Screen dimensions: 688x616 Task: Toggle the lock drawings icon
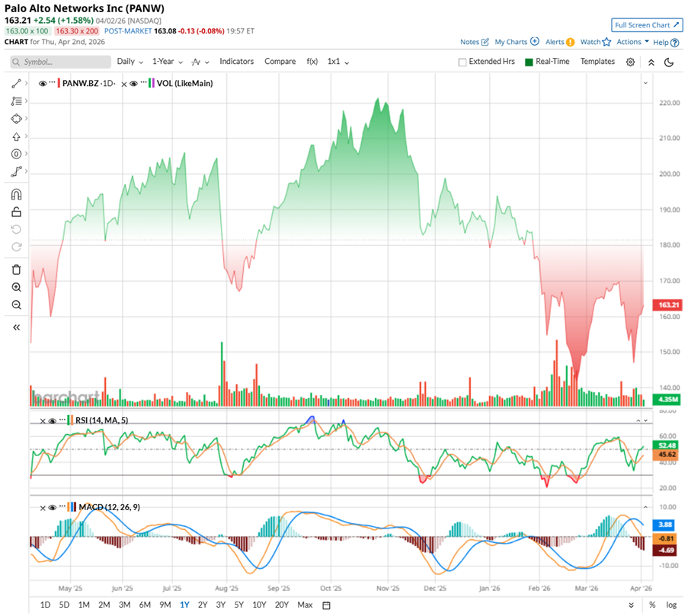point(16,212)
